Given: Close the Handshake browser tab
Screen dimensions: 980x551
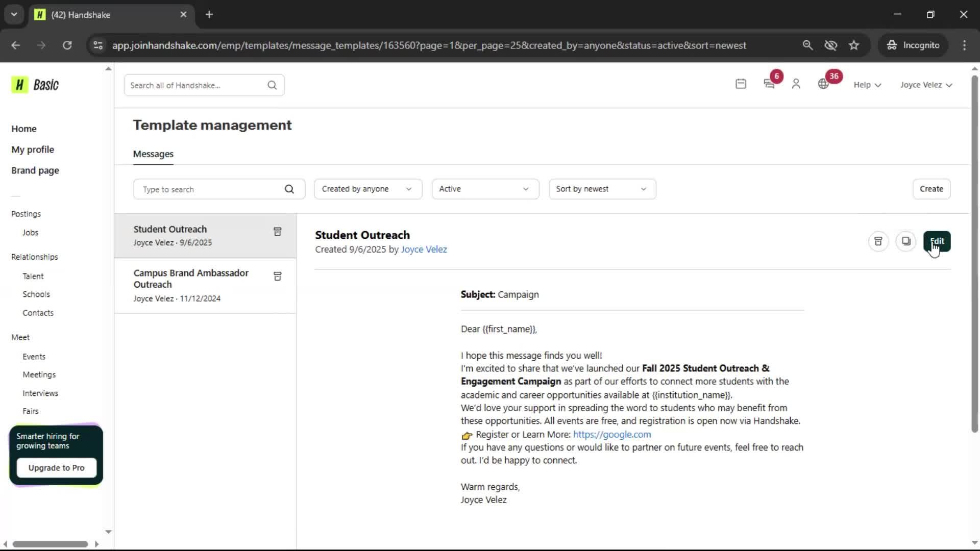Looking at the screenshot, I should [x=184, y=15].
